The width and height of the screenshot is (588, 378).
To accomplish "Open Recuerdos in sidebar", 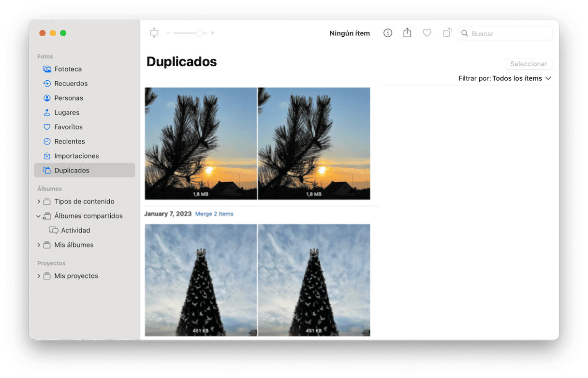I will [x=85, y=84].
